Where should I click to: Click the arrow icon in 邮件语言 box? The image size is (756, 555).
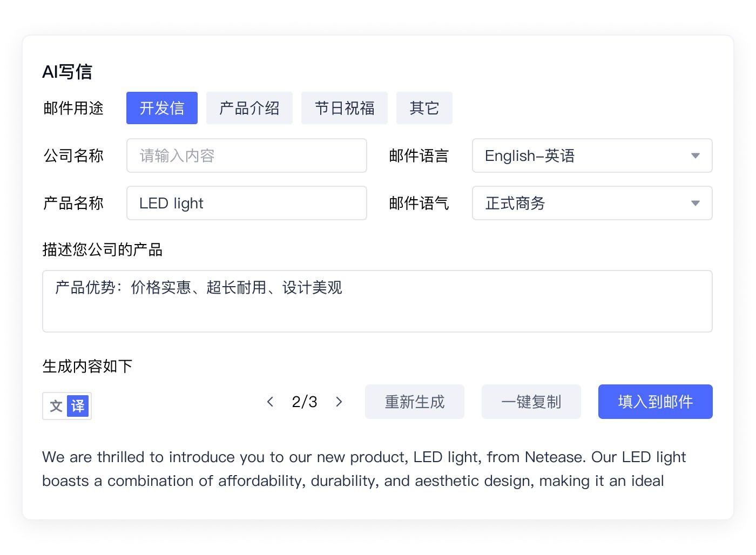(695, 155)
